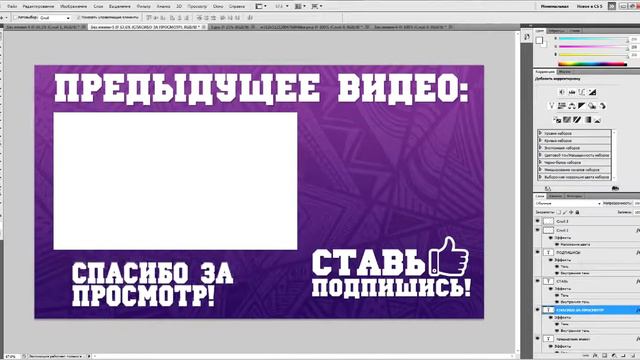Image resolution: width=640 pixels, height=360 pixels.
Task: Expand Микширование каналов presets
Action: [540, 170]
